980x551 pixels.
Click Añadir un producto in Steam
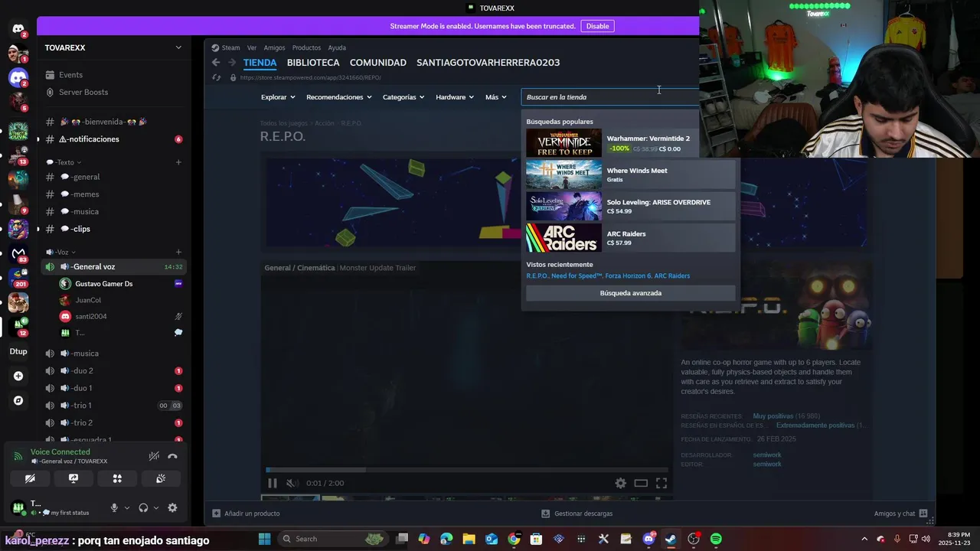(246, 514)
